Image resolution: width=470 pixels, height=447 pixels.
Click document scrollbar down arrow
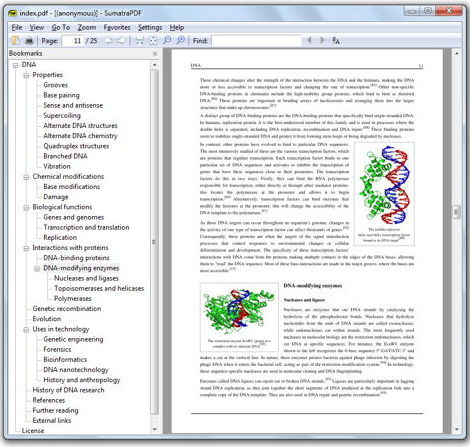(x=456, y=429)
